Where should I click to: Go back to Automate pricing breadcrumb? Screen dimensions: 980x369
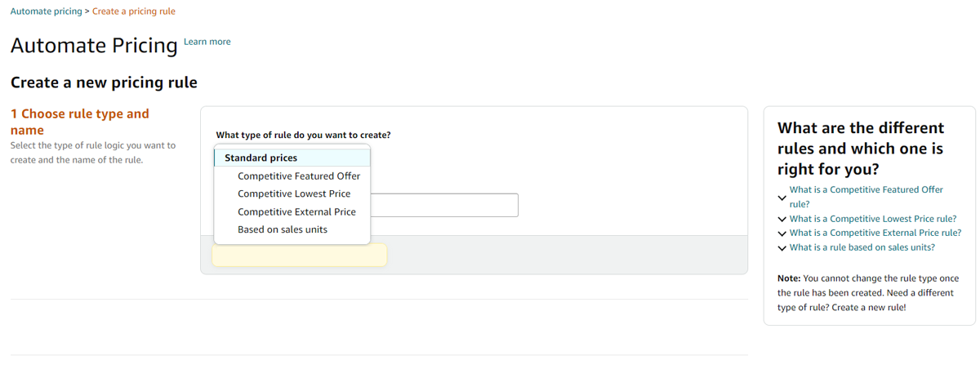pyautogui.click(x=46, y=11)
